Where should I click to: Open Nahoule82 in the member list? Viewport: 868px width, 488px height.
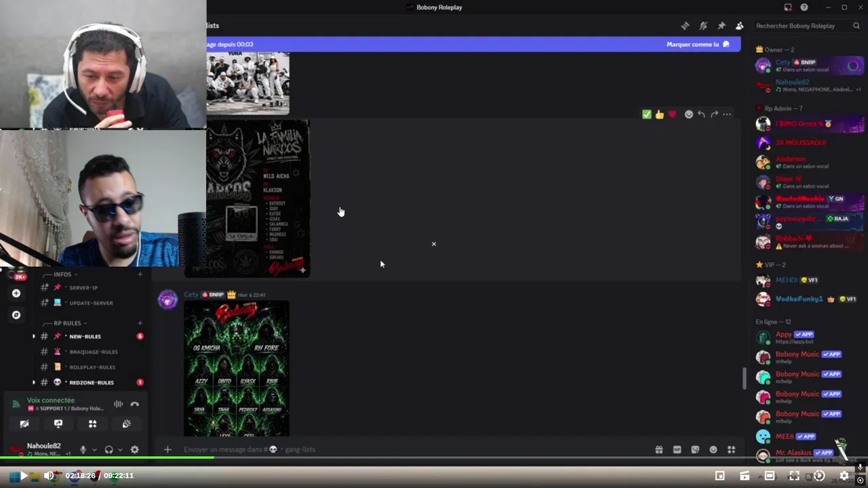coord(809,85)
